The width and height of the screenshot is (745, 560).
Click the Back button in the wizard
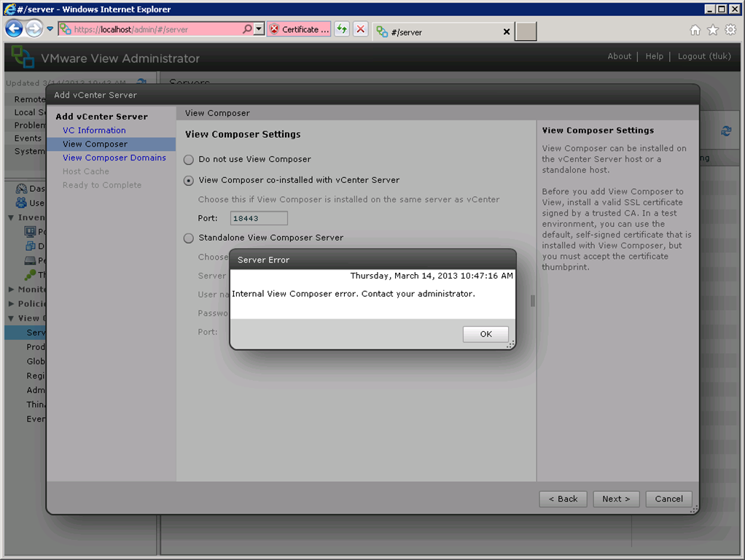[x=563, y=499]
